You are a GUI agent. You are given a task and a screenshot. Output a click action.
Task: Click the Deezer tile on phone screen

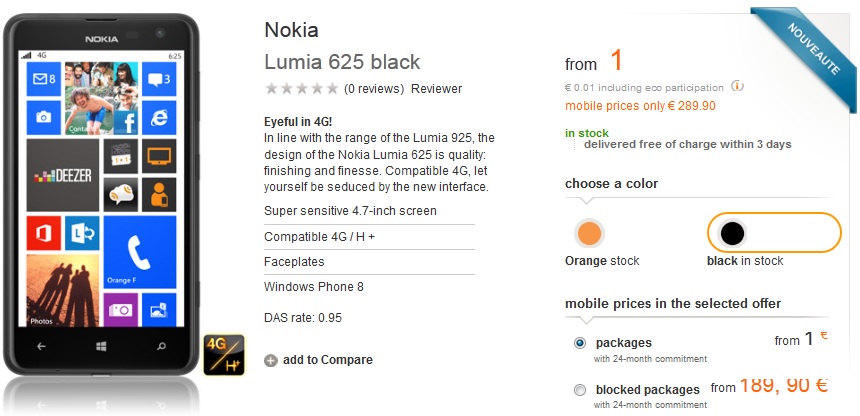point(62,175)
